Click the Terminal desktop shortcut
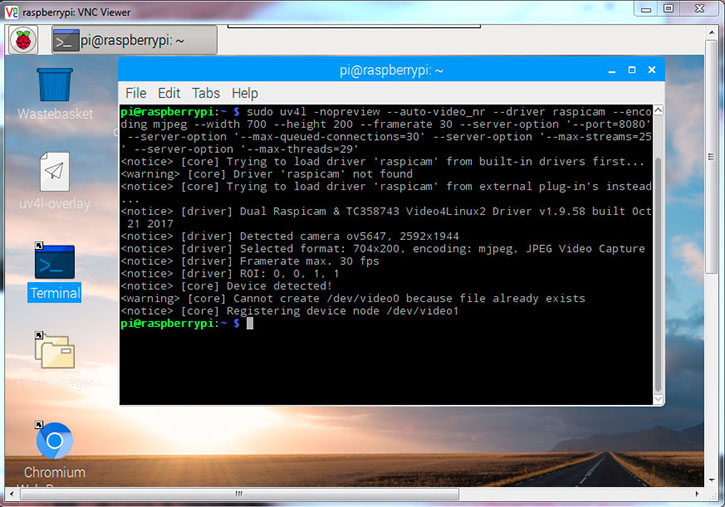 tap(54, 263)
